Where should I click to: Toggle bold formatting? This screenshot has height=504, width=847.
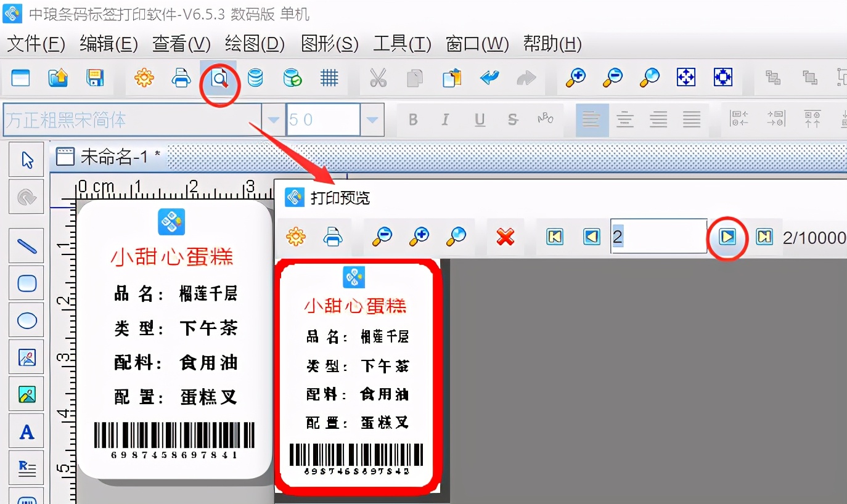(414, 120)
